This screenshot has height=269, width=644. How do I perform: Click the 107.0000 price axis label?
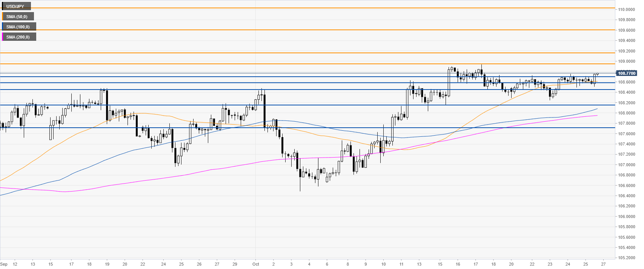[x=626, y=165]
